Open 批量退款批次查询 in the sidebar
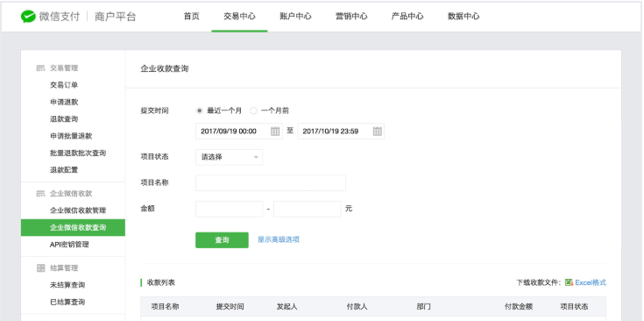The height and width of the screenshot is (321, 644). pyautogui.click(x=78, y=153)
